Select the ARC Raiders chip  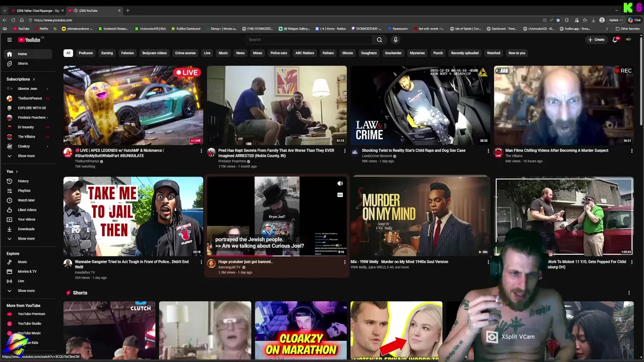[304, 53]
